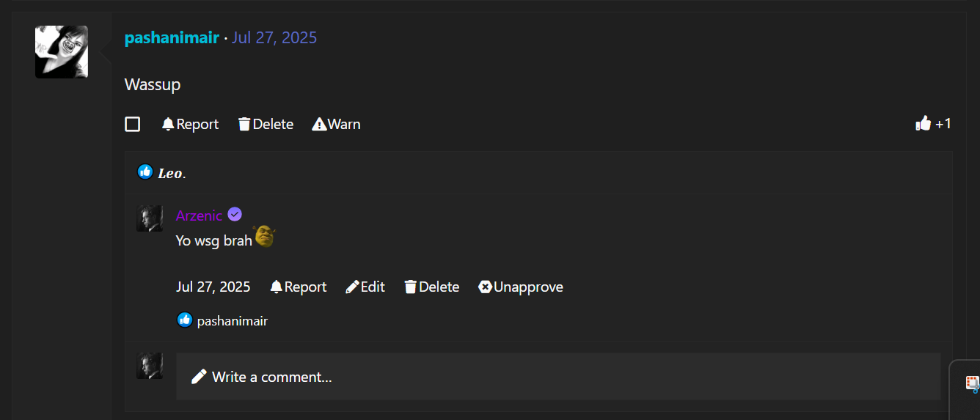Click the blue like icon beside Leo.
This screenshot has height=420, width=980.
tap(145, 172)
